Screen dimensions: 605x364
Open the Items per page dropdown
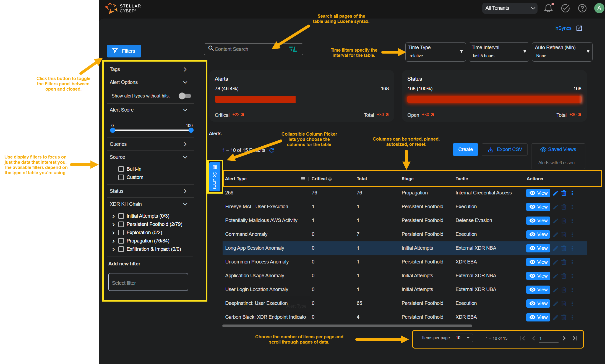click(463, 338)
